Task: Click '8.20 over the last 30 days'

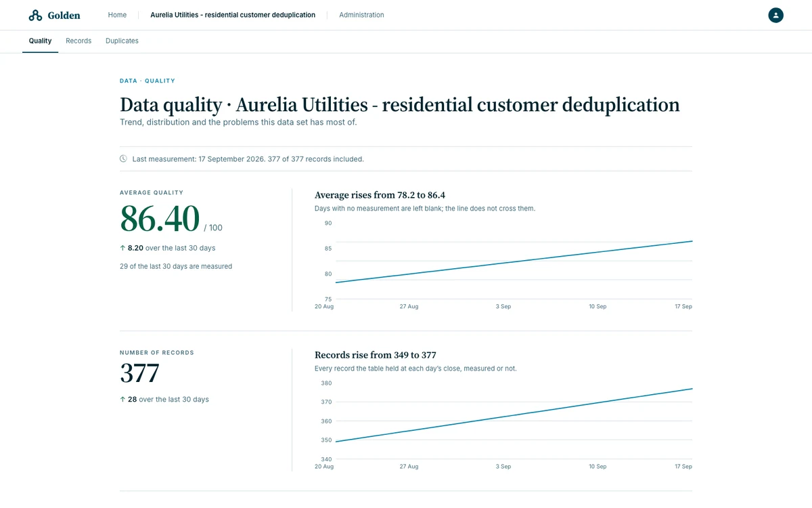Action: 171,248
